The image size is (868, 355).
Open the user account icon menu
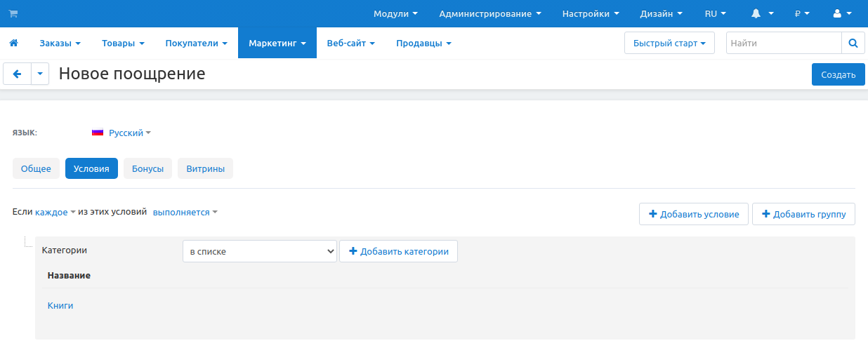click(842, 14)
